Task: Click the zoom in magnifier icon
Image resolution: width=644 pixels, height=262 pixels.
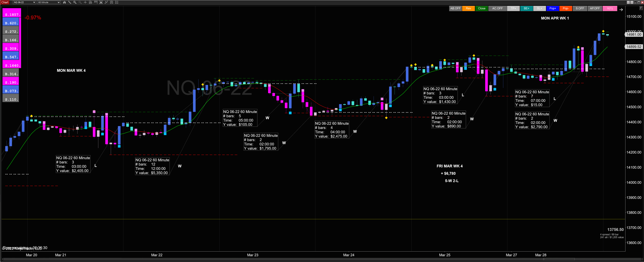Action: (x=75, y=2)
